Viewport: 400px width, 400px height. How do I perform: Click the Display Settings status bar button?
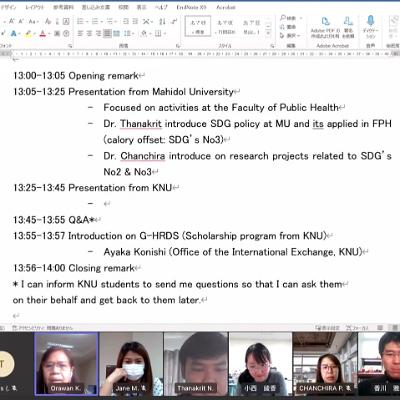[x=327, y=328]
